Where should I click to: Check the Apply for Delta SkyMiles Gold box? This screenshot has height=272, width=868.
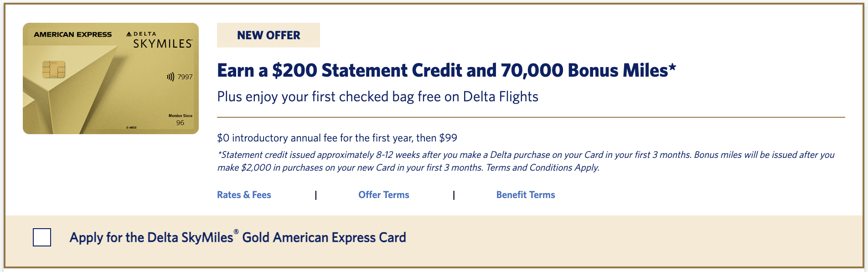(x=42, y=237)
